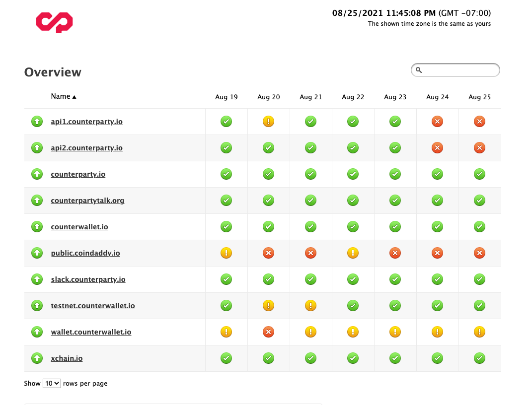The width and height of the screenshot is (532, 405).
Task: Sort the table by Name column
Action: click(x=64, y=97)
